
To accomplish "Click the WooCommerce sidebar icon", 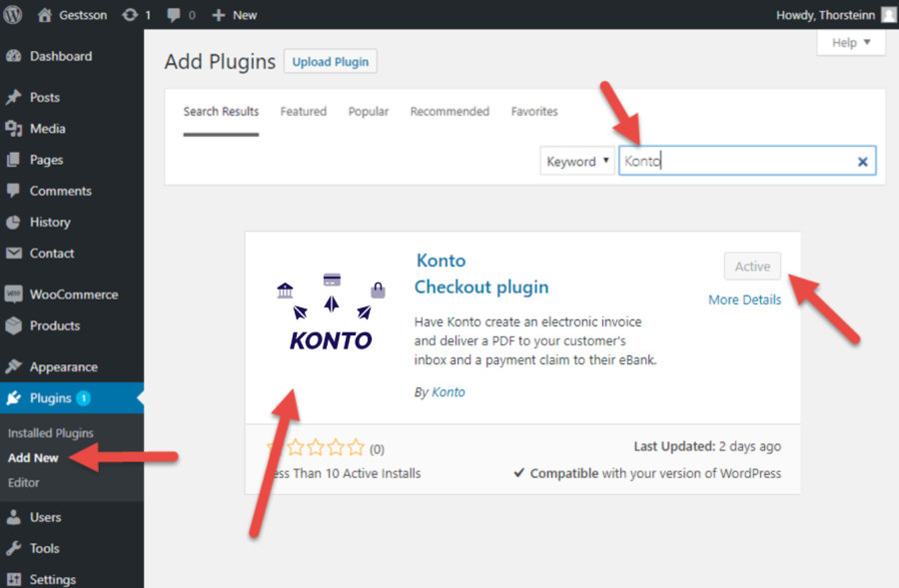I will [14, 294].
